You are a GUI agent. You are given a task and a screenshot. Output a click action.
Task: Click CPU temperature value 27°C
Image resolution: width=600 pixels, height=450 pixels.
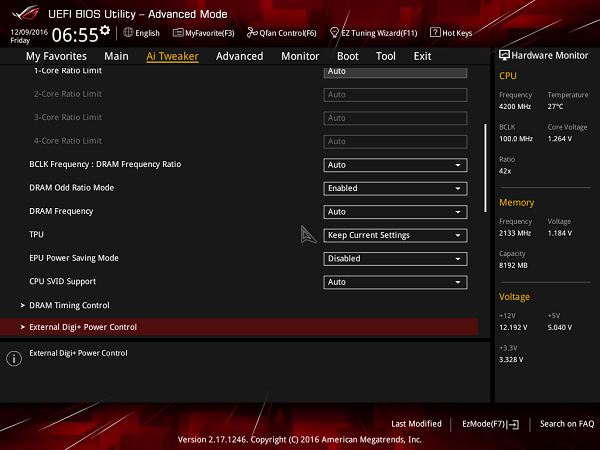click(555, 106)
